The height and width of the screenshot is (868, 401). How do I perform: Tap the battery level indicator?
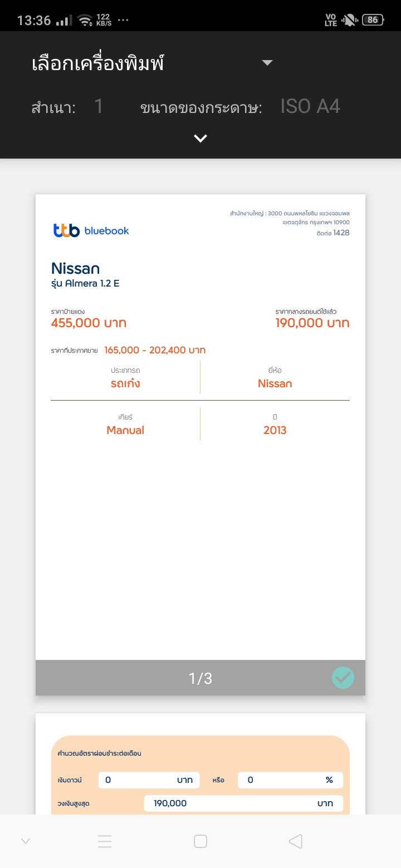pyautogui.click(x=373, y=20)
